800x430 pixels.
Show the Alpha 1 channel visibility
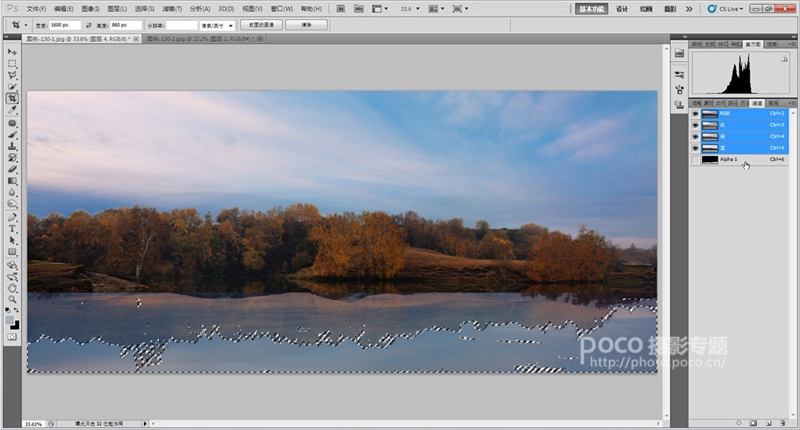(695, 160)
